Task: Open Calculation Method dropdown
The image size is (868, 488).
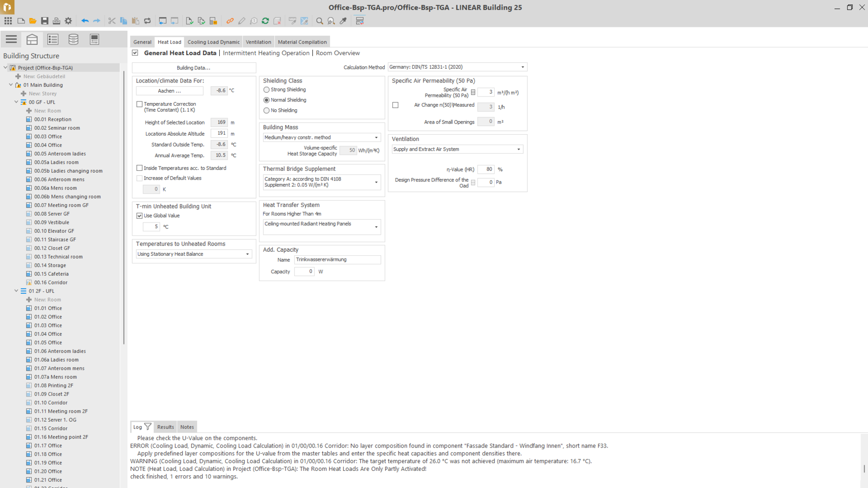Action: pyautogui.click(x=457, y=67)
